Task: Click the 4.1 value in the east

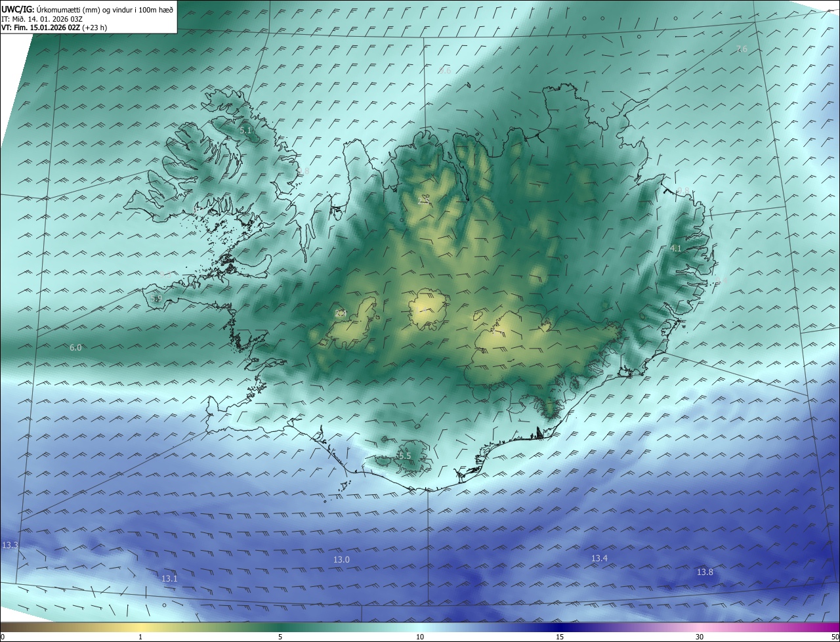Action: pos(676,249)
